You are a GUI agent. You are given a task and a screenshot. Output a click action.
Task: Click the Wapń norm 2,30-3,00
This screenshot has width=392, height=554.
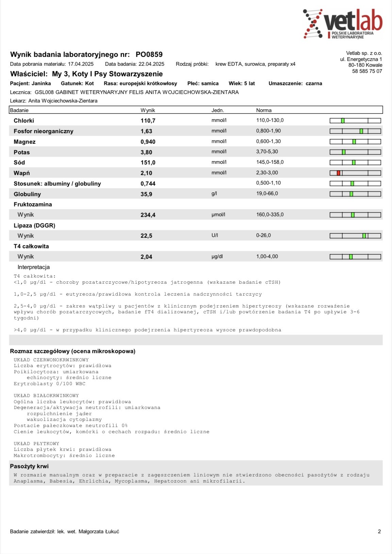coord(267,173)
